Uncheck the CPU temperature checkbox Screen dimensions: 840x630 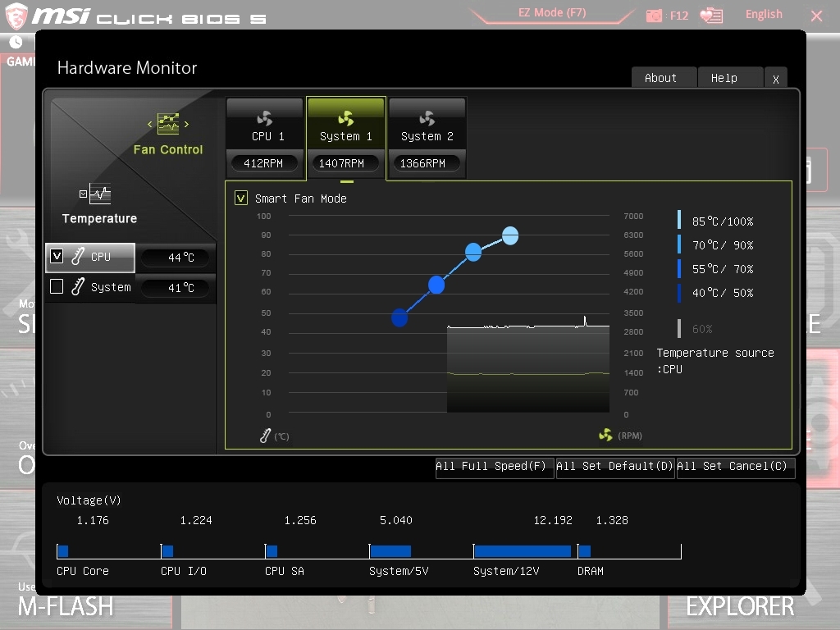(x=57, y=257)
